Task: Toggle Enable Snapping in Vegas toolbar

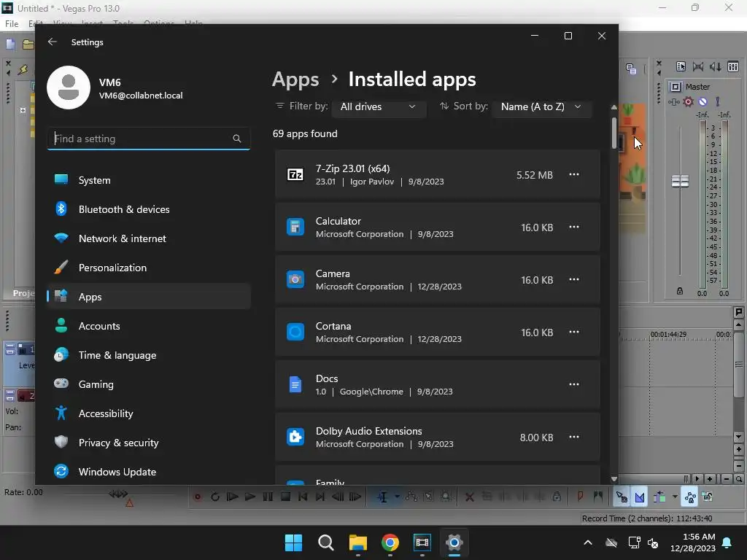Action: 622,497
